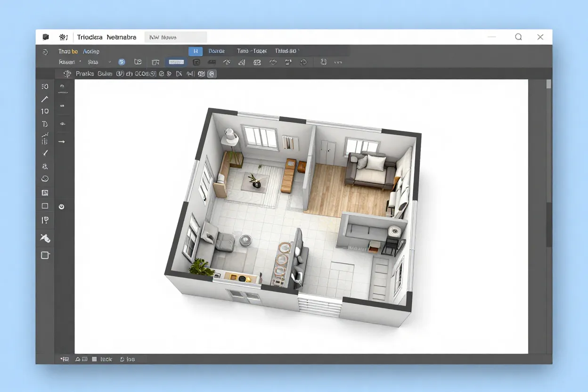
Task: Click the gray color swatch in the status bar
Action: point(94,359)
